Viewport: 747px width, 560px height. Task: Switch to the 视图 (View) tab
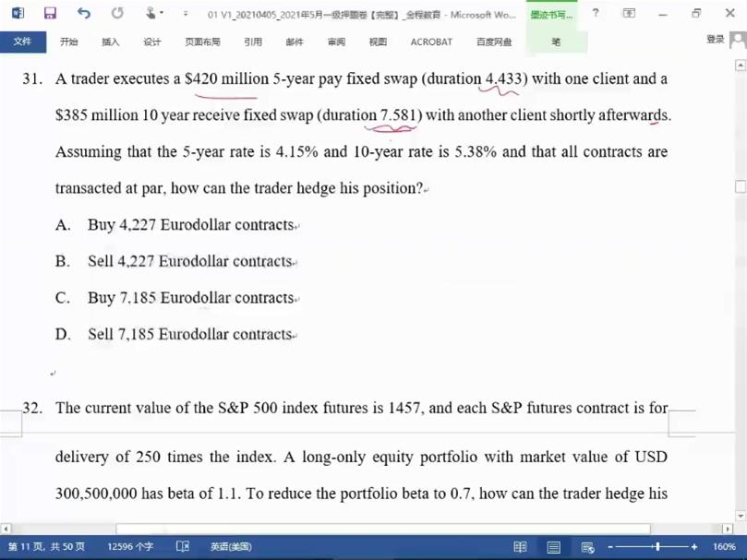378,42
